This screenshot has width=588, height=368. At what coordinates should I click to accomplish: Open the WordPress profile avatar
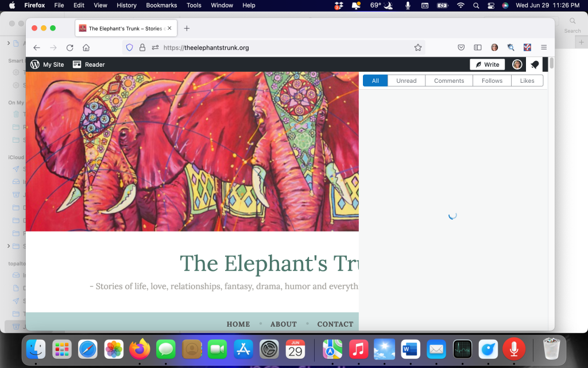click(x=517, y=64)
